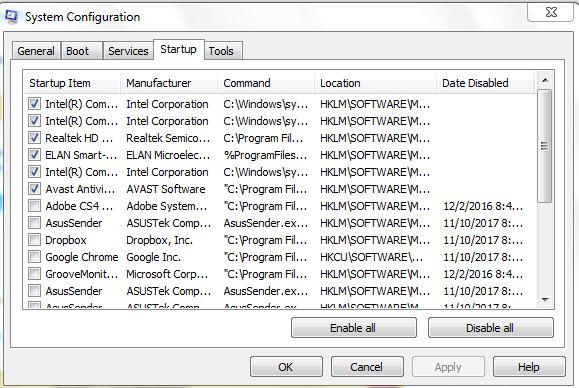The image size is (579, 388).
Task: Click the Cancel button
Action: [367, 367]
